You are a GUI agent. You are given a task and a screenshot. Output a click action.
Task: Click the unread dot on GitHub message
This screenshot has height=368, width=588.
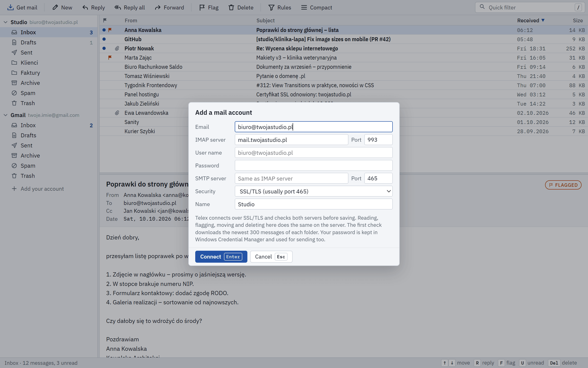(104, 39)
